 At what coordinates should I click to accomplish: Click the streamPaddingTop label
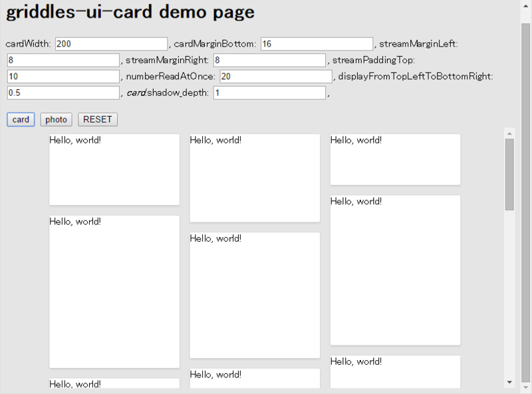pyautogui.click(x=374, y=60)
